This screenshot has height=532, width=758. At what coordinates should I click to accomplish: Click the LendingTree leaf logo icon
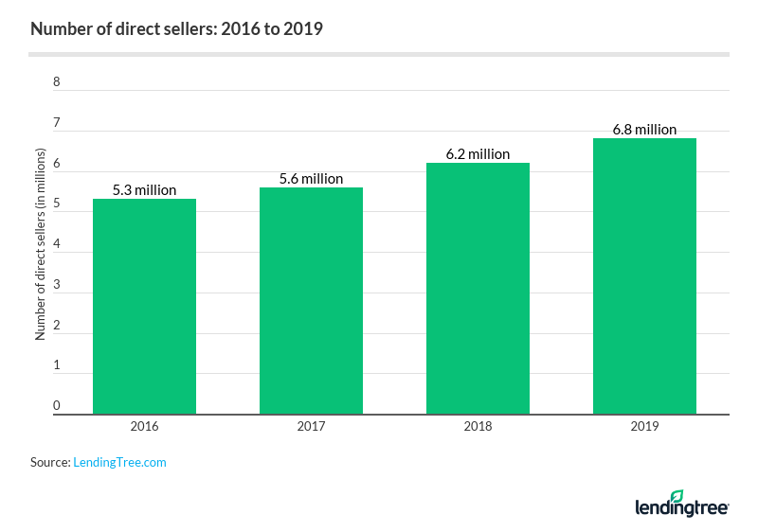tap(677, 496)
